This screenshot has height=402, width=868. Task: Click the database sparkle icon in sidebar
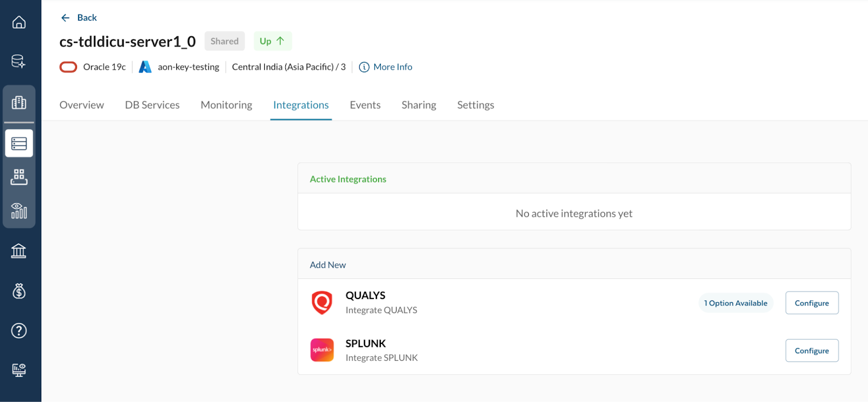click(19, 61)
